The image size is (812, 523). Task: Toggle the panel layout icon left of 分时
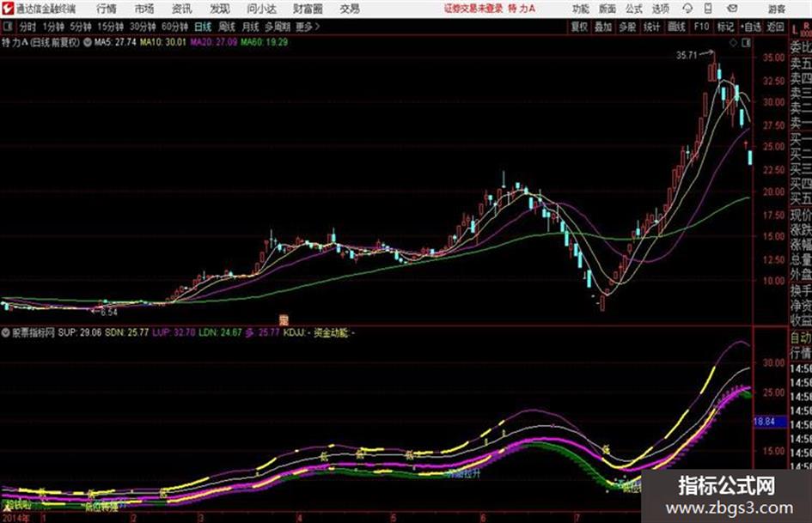tap(8, 27)
